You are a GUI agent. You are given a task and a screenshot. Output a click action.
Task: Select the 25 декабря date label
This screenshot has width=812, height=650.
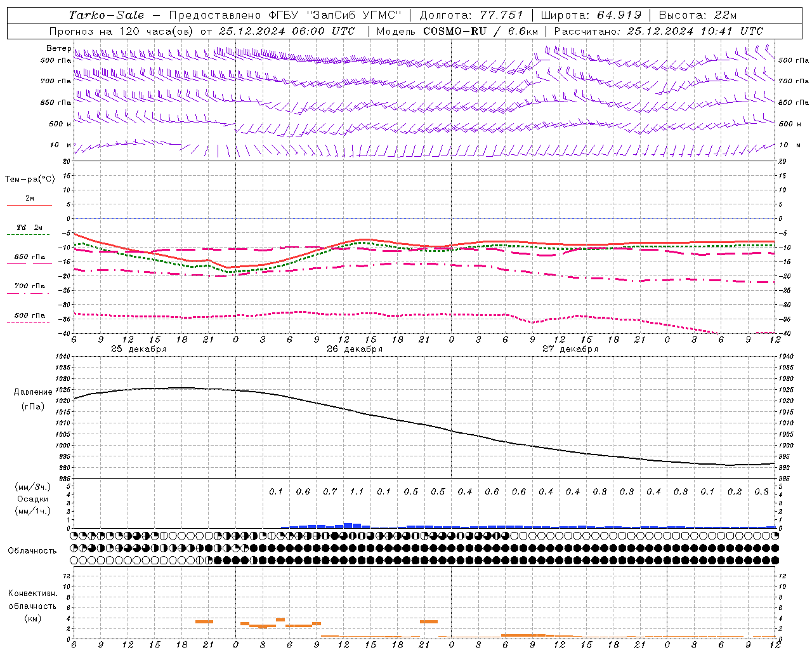pos(139,349)
